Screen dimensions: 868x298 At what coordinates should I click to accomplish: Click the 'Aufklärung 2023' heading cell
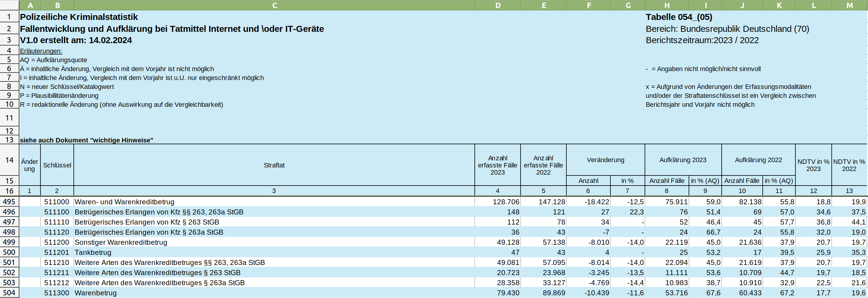tap(683, 160)
